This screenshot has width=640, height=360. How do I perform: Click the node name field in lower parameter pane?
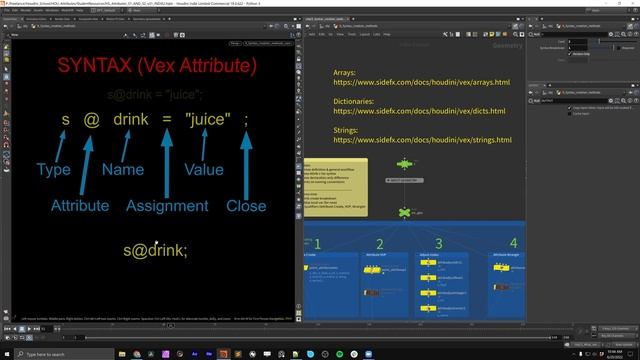click(x=575, y=101)
